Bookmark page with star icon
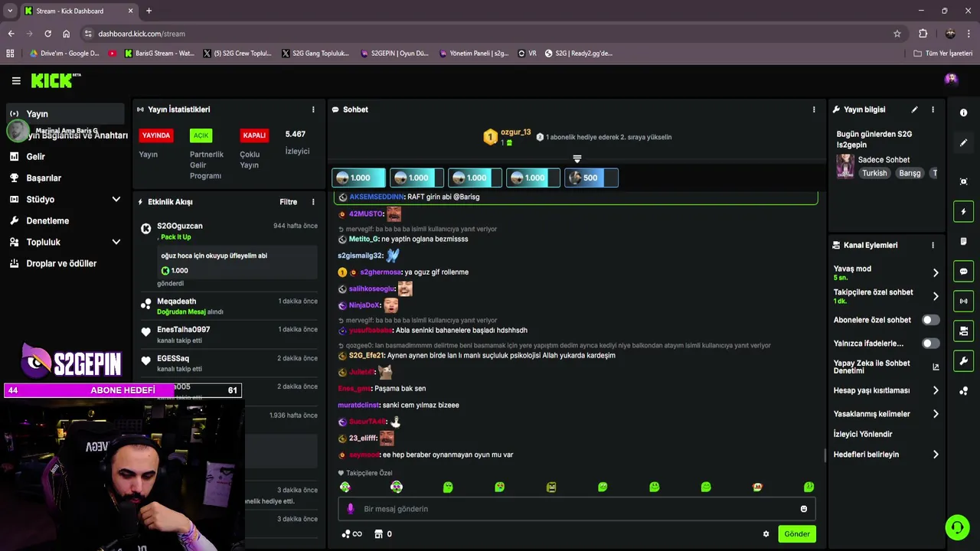The width and height of the screenshot is (980, 551). [897, 34]
